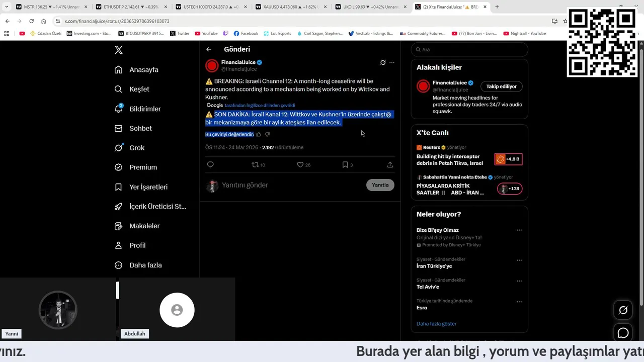644x362 pixels.
Task: Open the Twitter bookmark
Action: coord(180,34)
